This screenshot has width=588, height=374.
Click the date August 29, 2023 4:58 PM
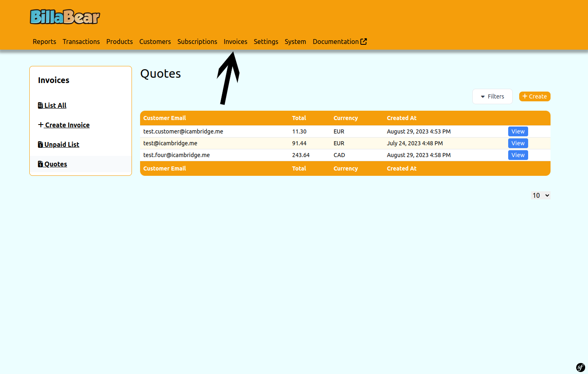(419, 155)
